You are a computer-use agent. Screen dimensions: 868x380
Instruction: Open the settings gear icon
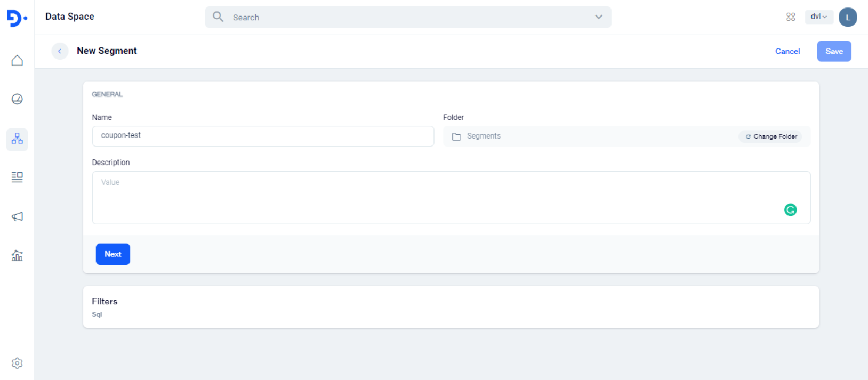click(17, 363)
